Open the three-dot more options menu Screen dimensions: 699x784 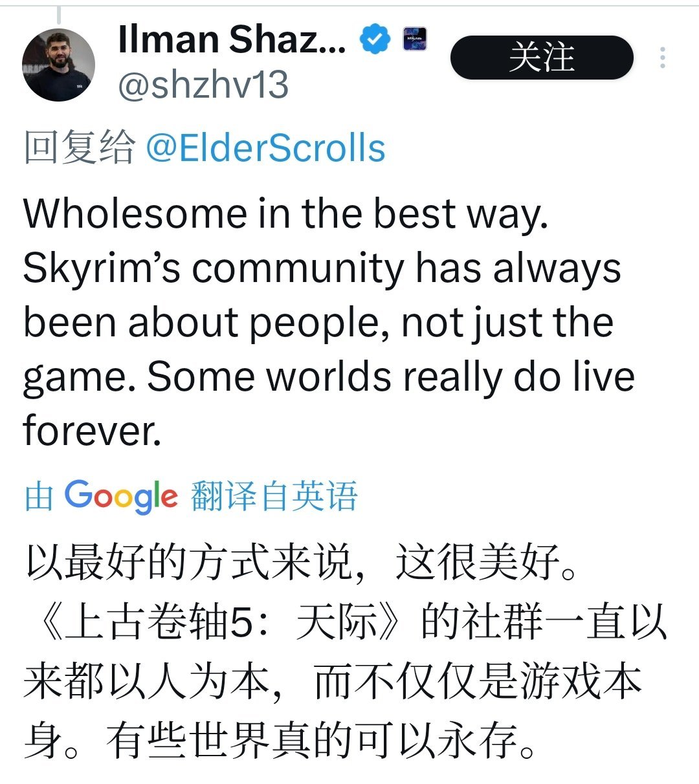coord(662,58)
